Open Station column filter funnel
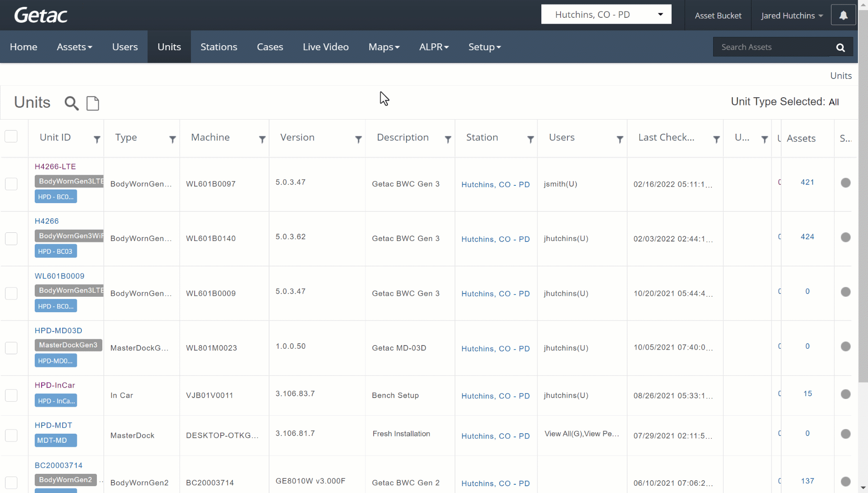 (x=530, y=139)
